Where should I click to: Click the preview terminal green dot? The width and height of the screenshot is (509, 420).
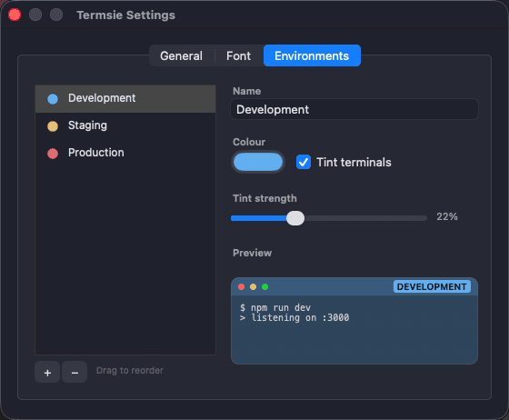click(x=264, y=287)
